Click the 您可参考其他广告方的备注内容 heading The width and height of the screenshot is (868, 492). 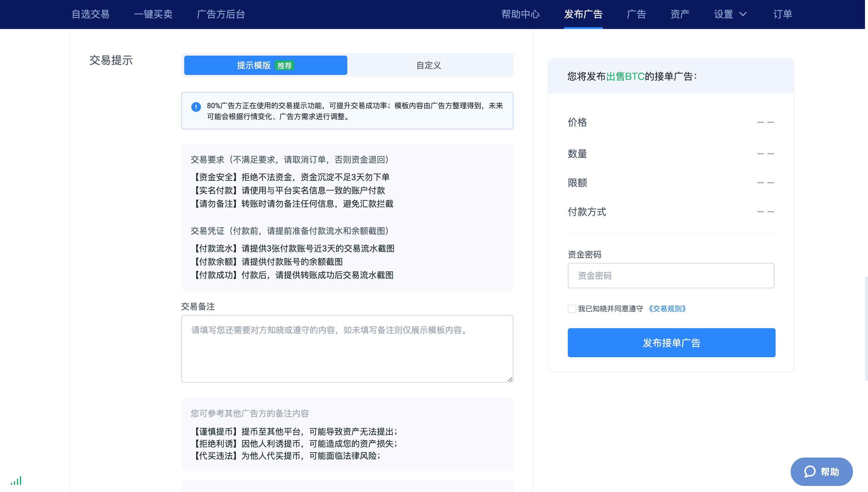249,413
